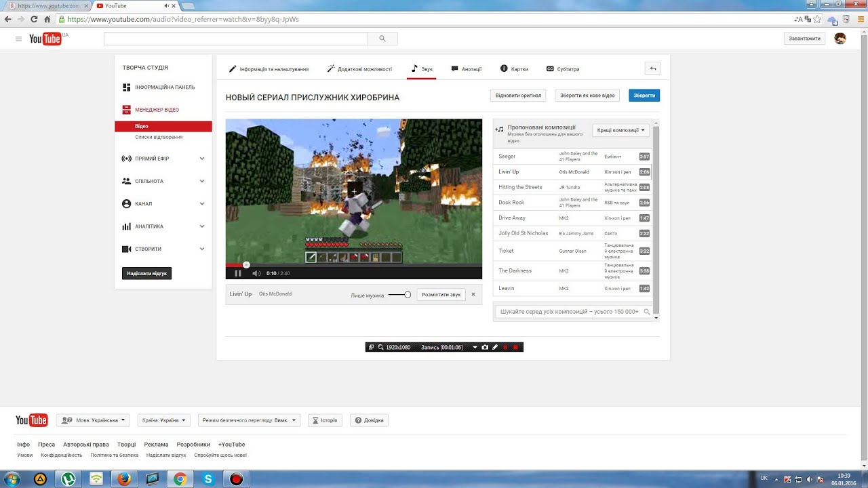Select the Seeger track row
This screenshot has width=868, height=488.
(572, 157)
